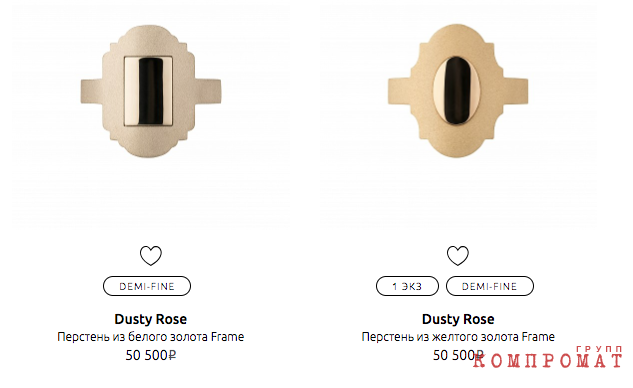Favorite the yellow gold ring with heart icon

tap(458, 256)
